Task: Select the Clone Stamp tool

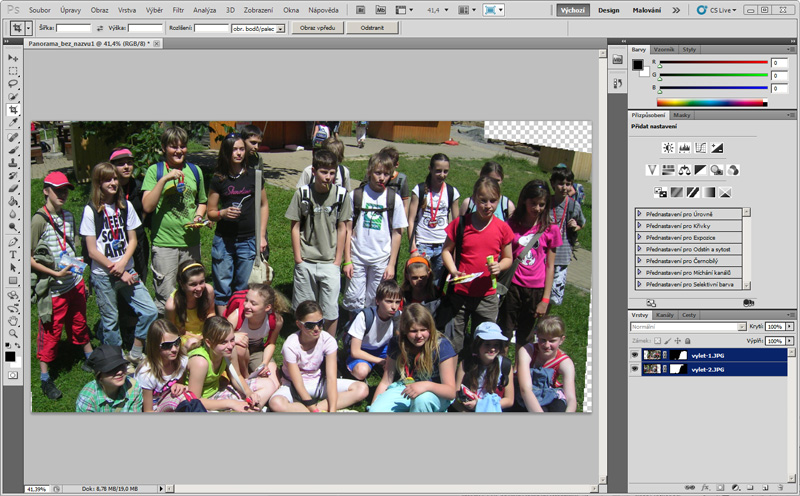Action: (13, 163)
